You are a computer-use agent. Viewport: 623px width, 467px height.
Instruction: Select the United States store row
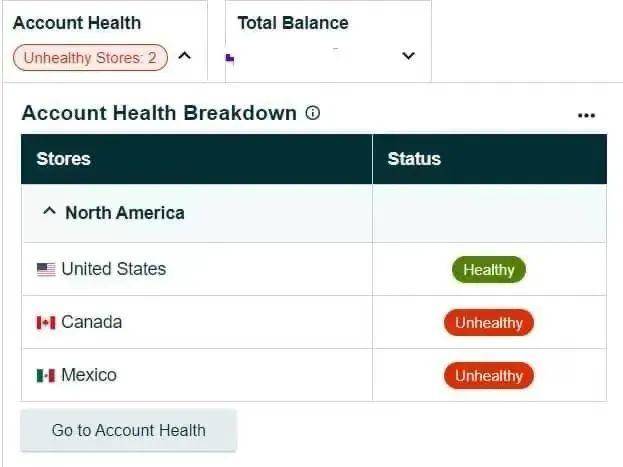[314, 269]
